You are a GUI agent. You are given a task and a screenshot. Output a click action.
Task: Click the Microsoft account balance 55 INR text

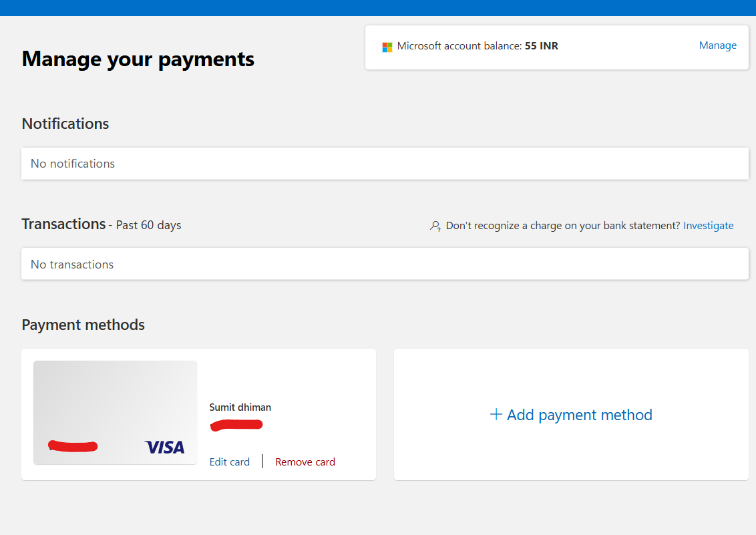coord(478,46)
